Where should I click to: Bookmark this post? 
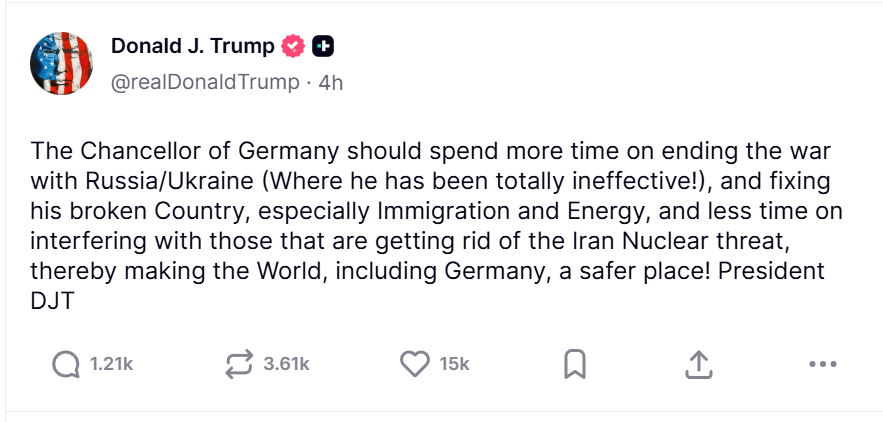coord(574,364)
